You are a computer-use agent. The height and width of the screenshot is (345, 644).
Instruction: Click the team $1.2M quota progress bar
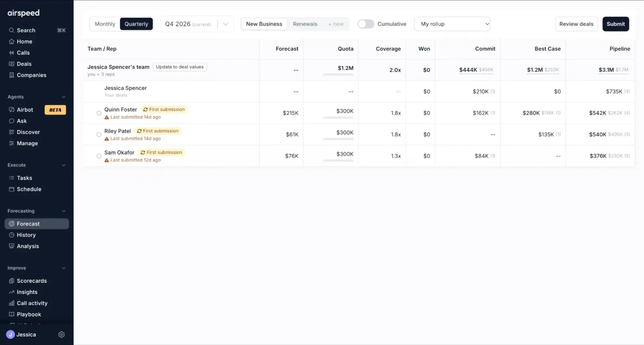(338, 75)
